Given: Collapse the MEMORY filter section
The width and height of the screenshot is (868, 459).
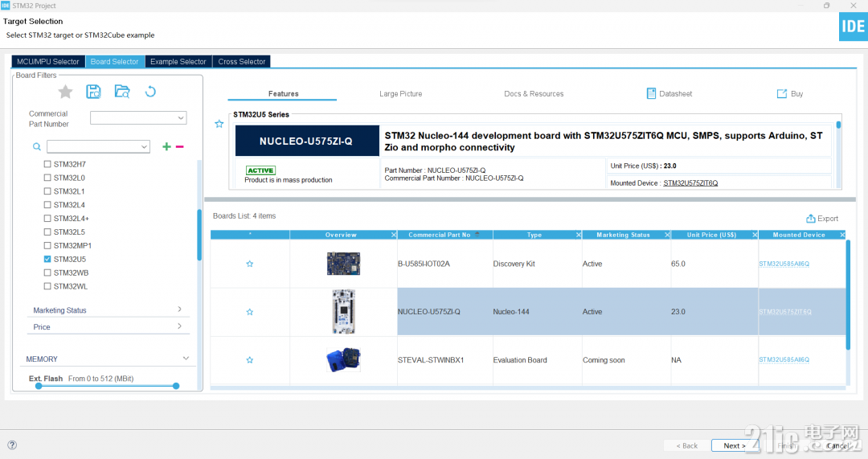Looking at the screenshot, I should click(x=108, y=359).
